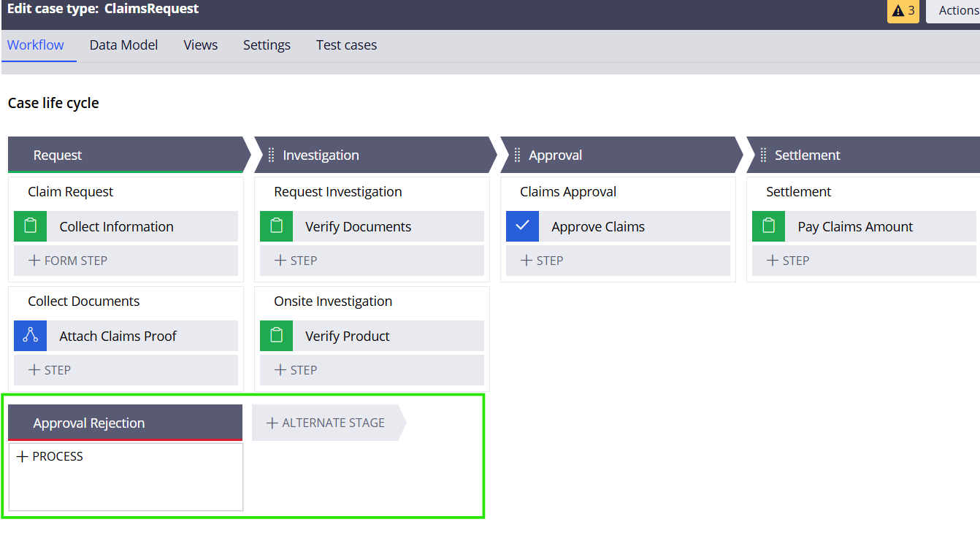Screen dimensions: 980x538
Task: Switch to the Data Model tab
Action: (123, 45)
